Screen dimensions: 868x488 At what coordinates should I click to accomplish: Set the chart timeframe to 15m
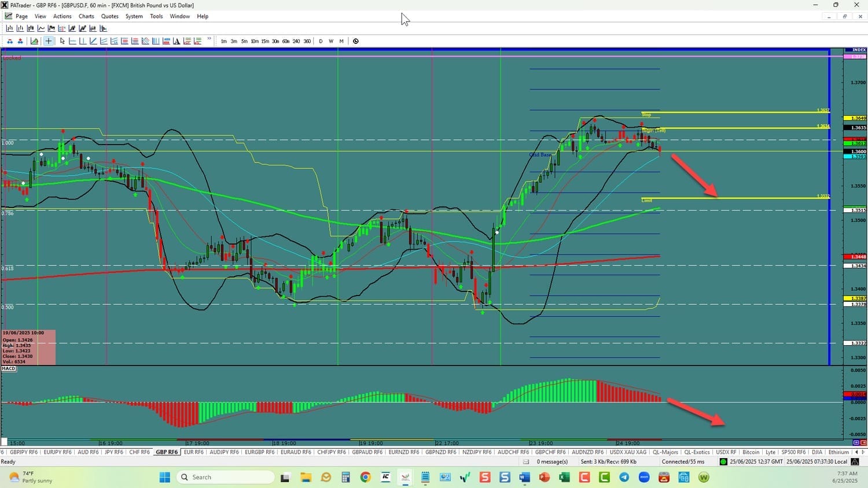point(265,41)
